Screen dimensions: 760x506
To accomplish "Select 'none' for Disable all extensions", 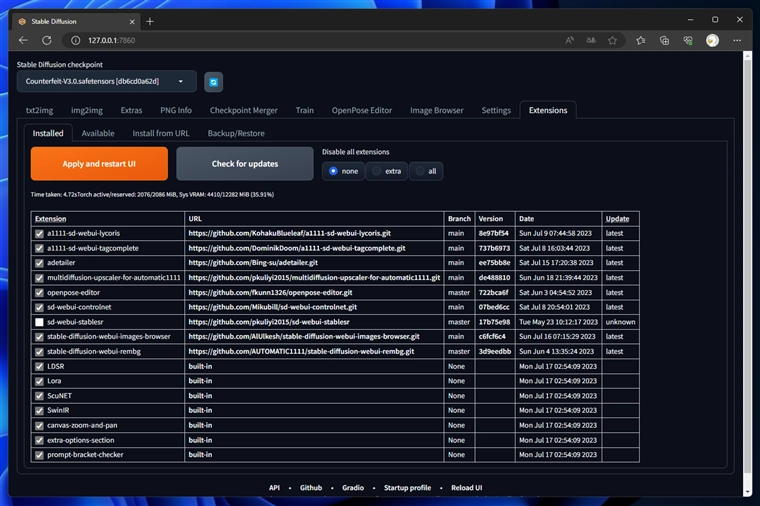I will 343,171.
